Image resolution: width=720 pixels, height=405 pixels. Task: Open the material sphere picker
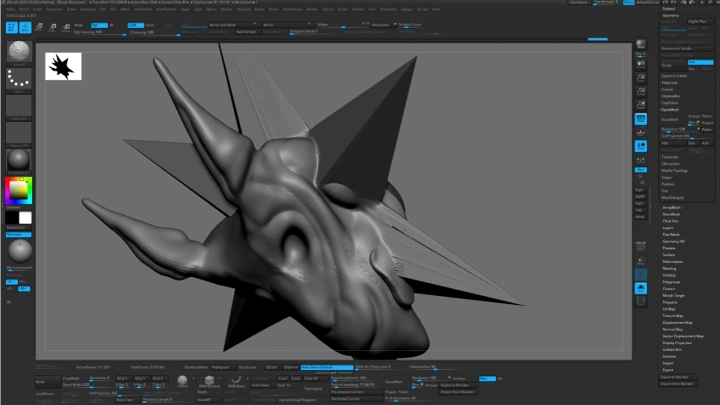pos(19,160)
